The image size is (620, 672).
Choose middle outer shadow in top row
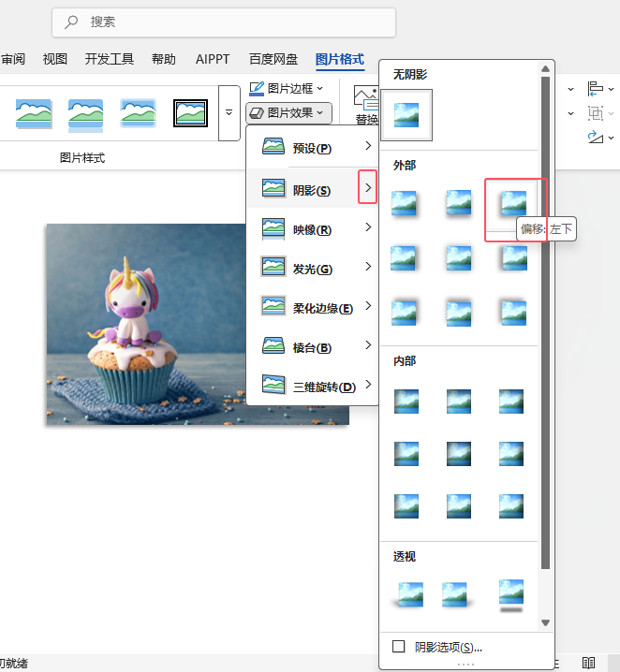coord(458,203)
